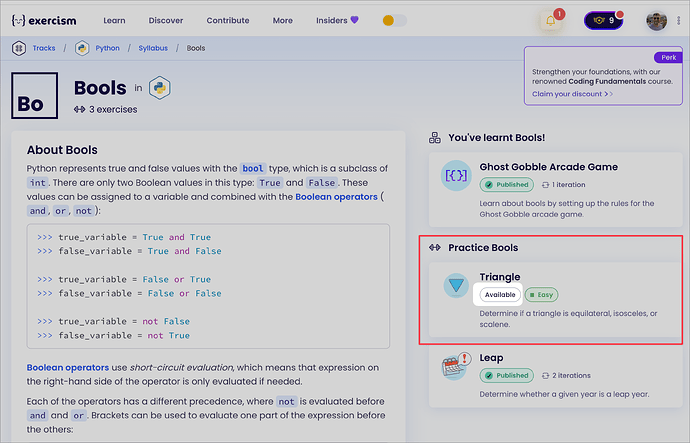Viewport: 690px width, 443px height.
Task: Open the Discover menu
Action: pos(165,20)
